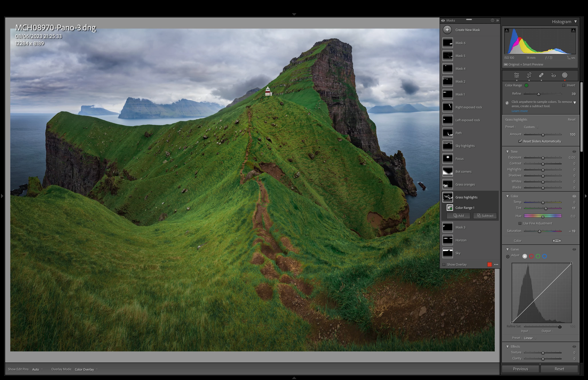Click the curve target adjustment tool icon
Image resolution: width=588 pixels, height=380 pixels.
(x=507, y=257)
